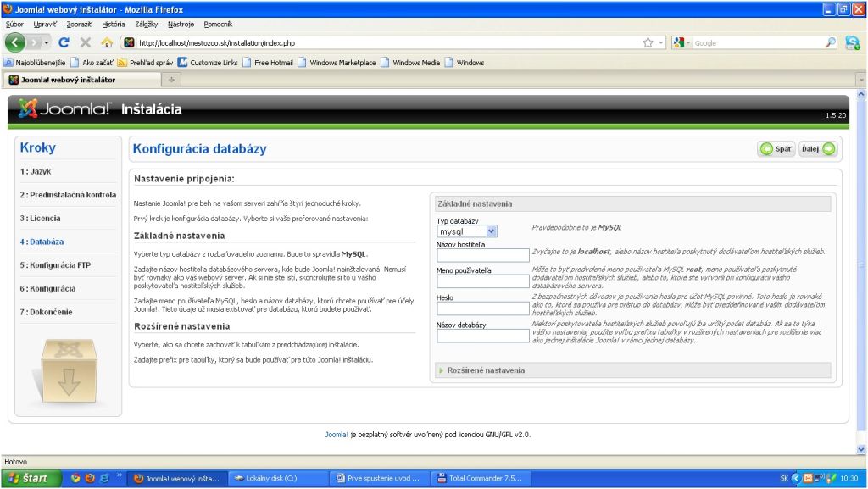The width and height of the screenshot is (868, 489).
Task: Select step 5: Konfigurácia FTP
Action: click(x=55, y=265)
